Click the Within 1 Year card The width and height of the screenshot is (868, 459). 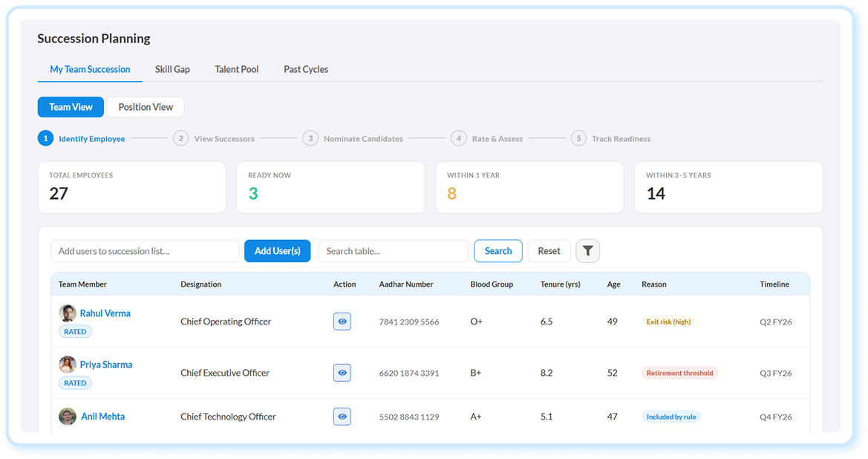(529, 187)
